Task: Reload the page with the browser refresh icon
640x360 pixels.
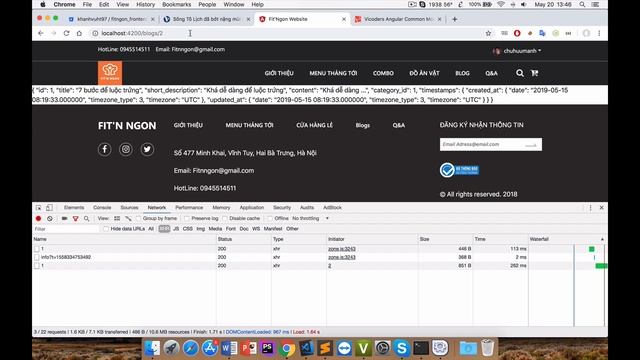Action: [x=66, y=33]
